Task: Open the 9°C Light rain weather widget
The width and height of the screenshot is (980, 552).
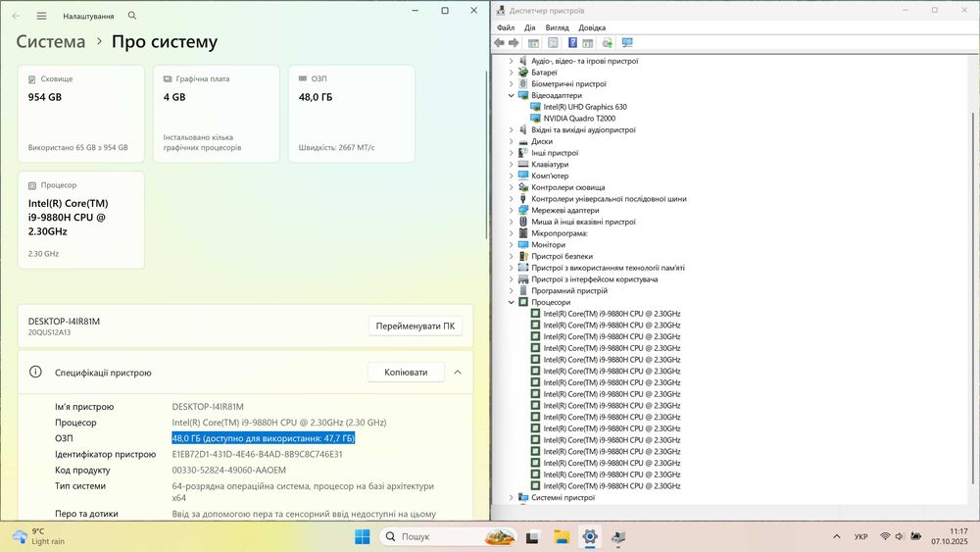Action: coord(39,536)
